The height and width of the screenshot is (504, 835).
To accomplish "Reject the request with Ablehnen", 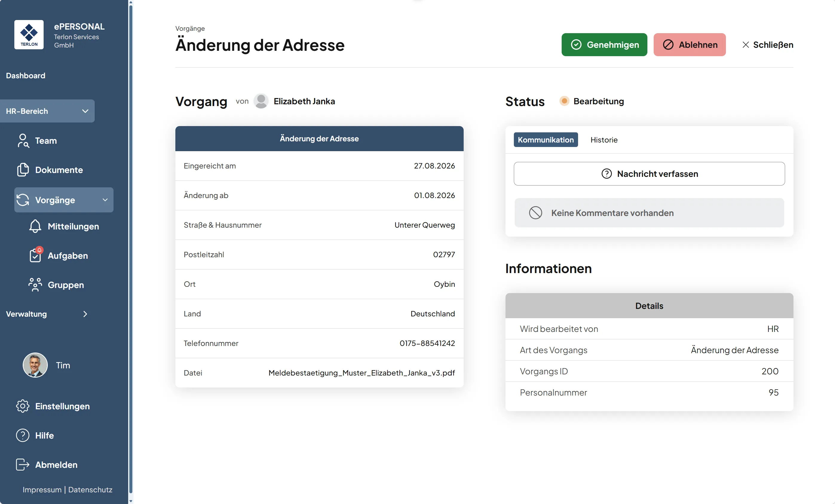I will click(x=690, y=45).
